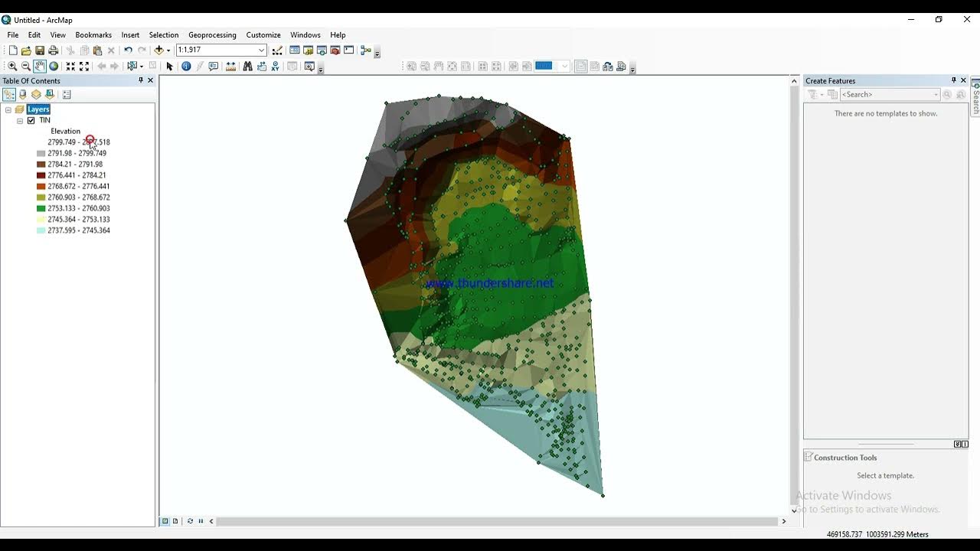Expand Standard toolbar overflow options
Viewport: 980px width, 551px height.
(x=377, y=53)
